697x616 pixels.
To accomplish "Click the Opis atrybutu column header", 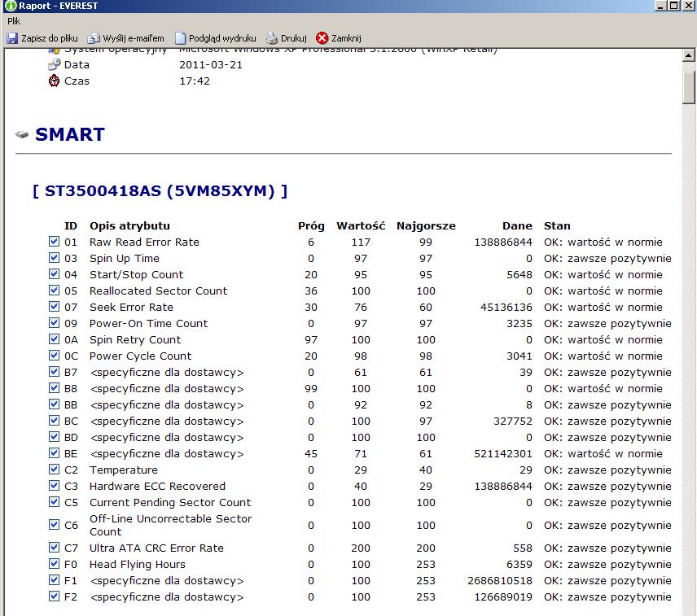I will coord(129,225).
